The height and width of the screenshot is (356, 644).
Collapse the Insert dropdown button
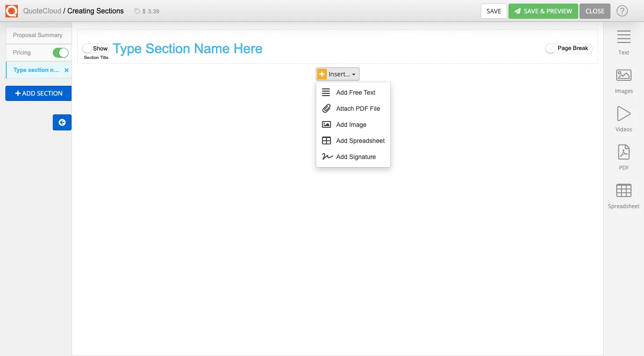click(338, 74)
